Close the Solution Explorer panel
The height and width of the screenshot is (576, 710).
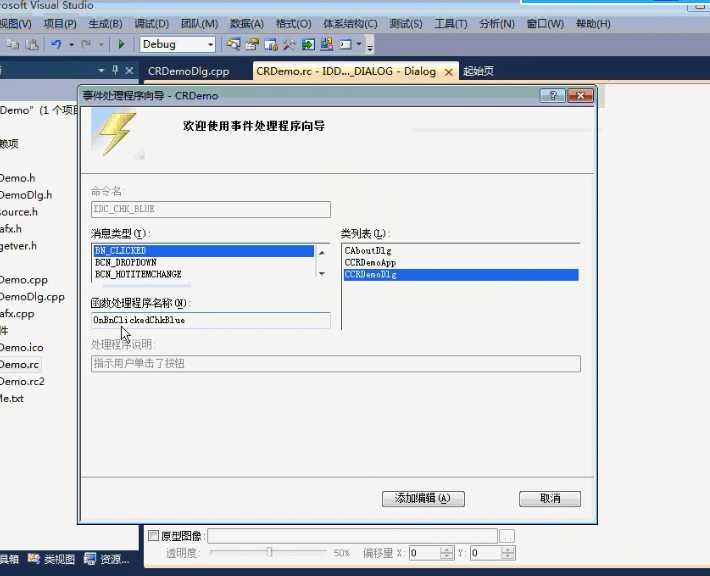point(129,71)
